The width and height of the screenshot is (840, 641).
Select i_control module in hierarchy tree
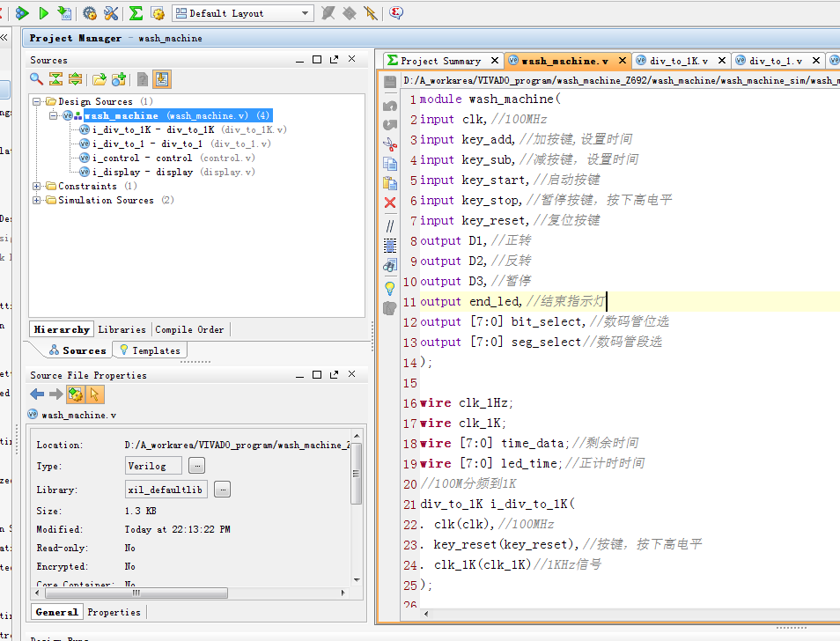[x=122, y=158]
